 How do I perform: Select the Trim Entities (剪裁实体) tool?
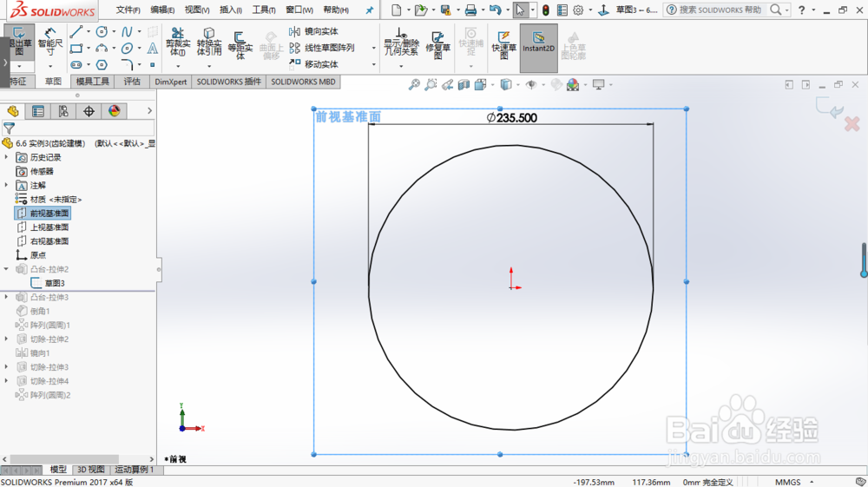pos(178,43)
